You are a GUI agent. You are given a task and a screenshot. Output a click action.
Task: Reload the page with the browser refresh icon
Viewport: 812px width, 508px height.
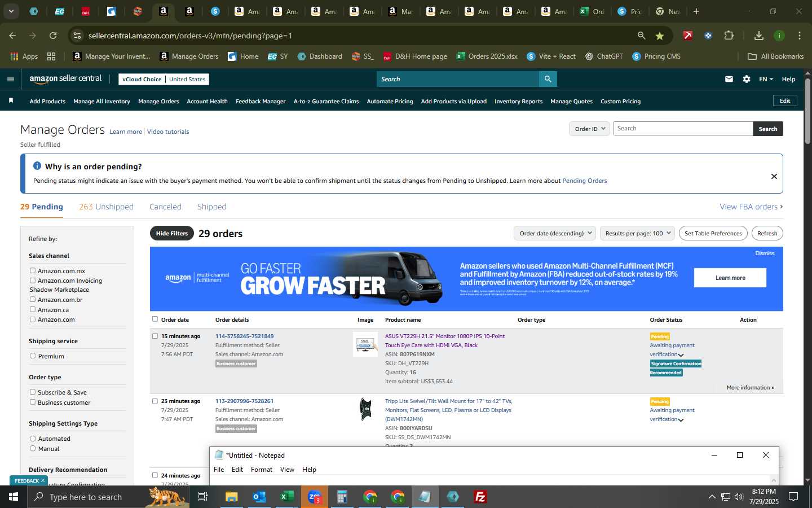[53, 36]
